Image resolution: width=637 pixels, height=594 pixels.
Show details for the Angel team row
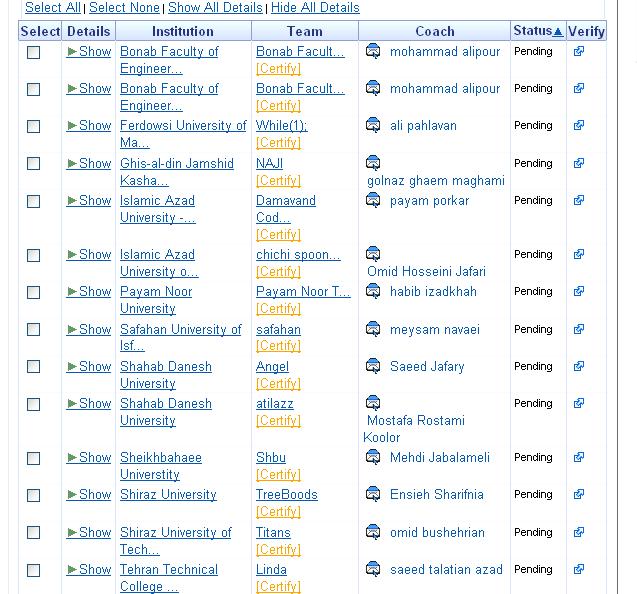click(89, 367)
